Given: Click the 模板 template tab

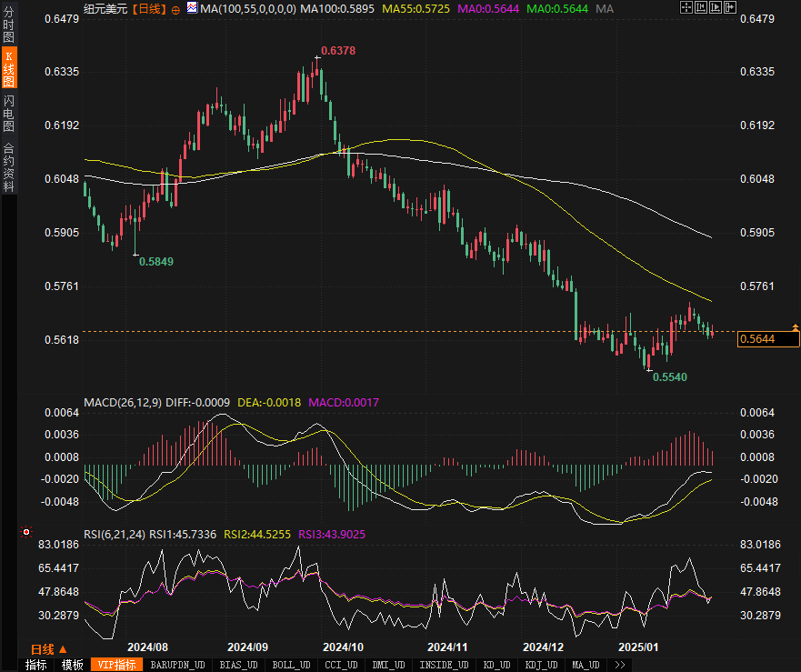Looking at the screenshot, I should click(x=73, y=665).
